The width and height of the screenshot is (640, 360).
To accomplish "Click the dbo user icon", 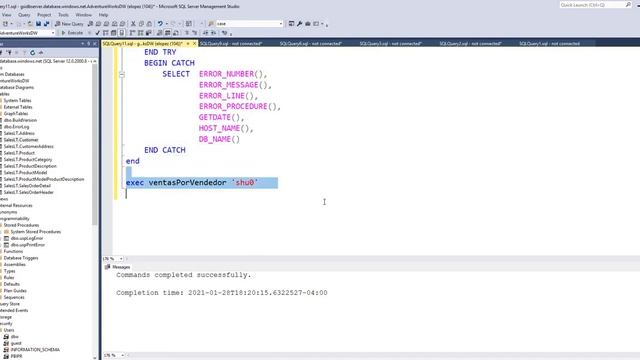I will pyautogui.click(x=6, y=337).
